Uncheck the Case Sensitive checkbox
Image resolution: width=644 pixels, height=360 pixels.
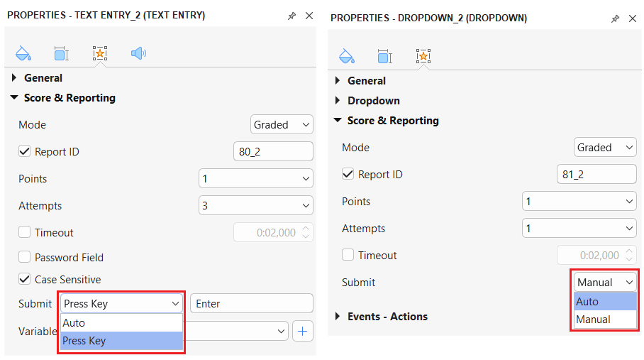[x=25, y=280]
